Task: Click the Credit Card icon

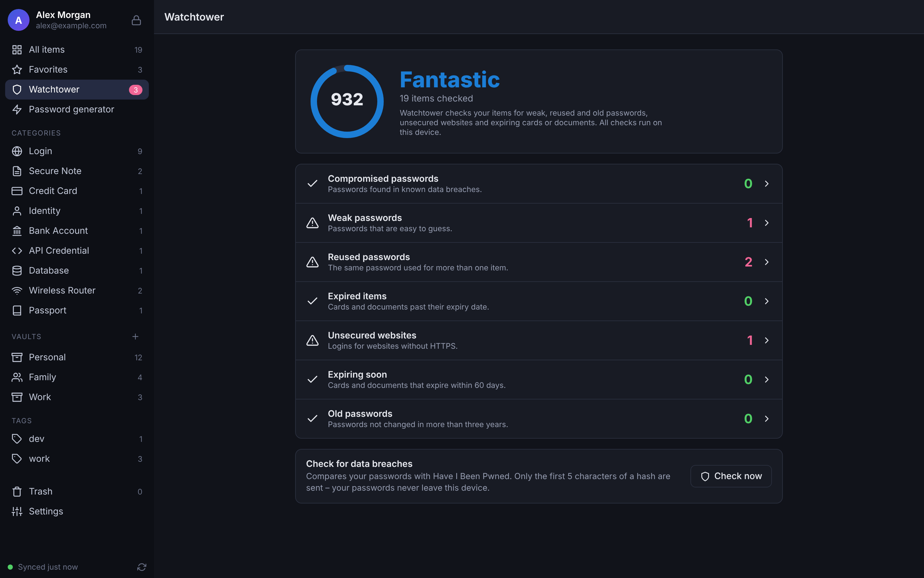Action: click(17, 191)
